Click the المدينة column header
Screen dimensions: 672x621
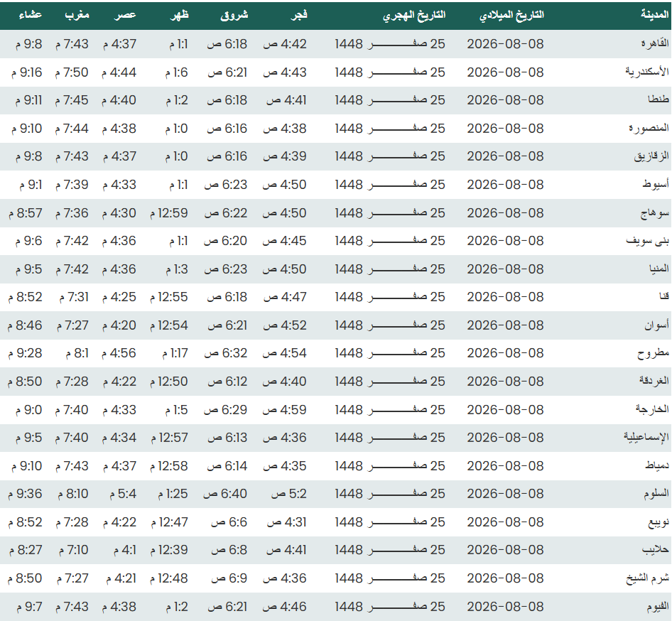pos(654,15)
